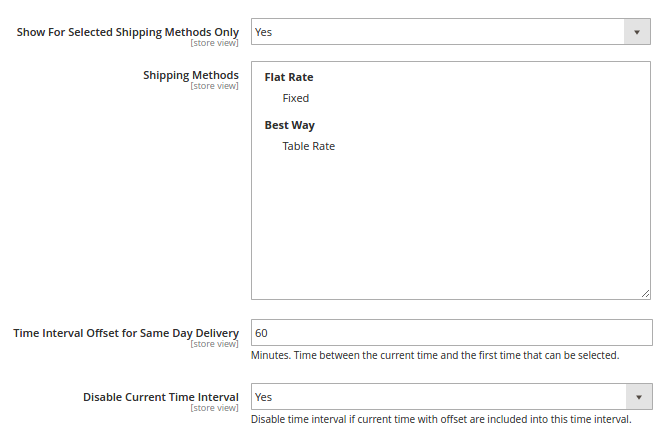Screen dimensions: 659x447
Task: Click the Show For Selected Shipping Methods Only label
Action: coord(128,32)
